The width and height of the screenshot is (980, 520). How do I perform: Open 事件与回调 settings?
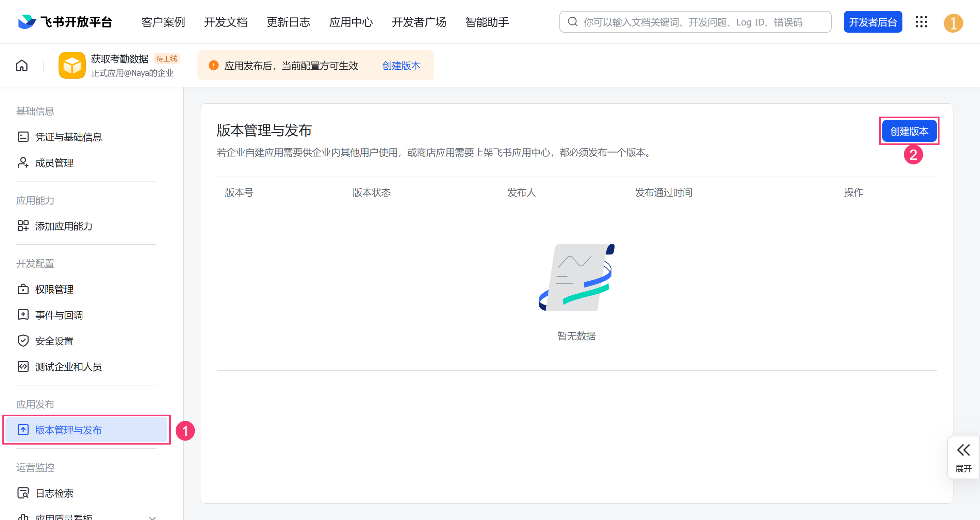[59, 315]
